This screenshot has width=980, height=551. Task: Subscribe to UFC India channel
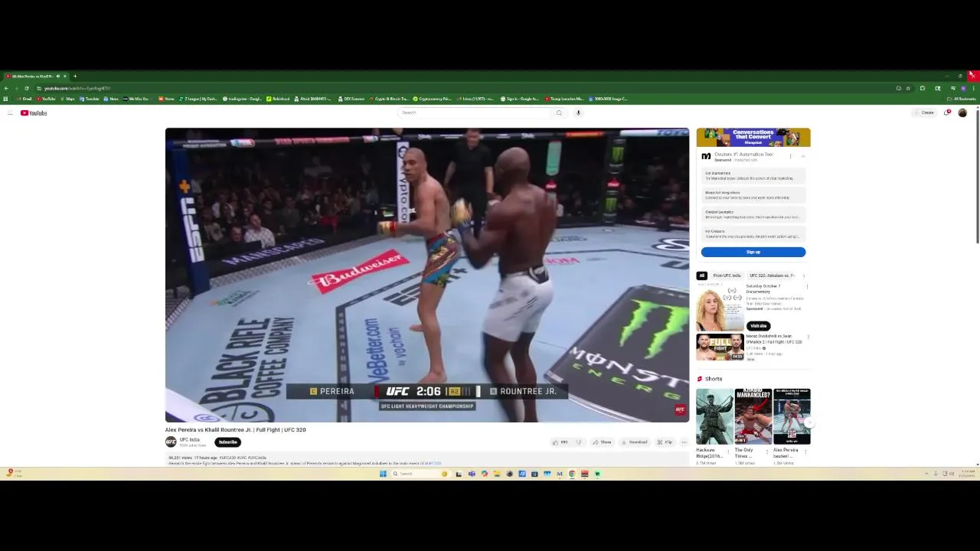click(227, 442)
